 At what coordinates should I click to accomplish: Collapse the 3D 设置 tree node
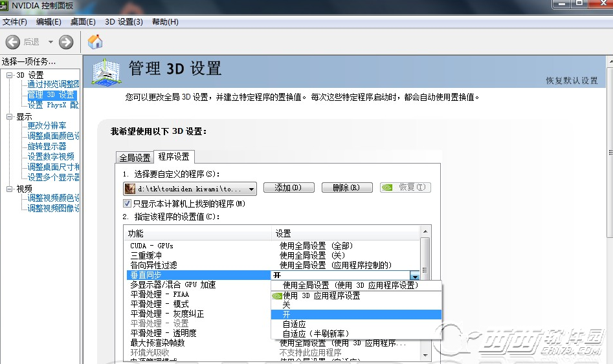[9, 75]
